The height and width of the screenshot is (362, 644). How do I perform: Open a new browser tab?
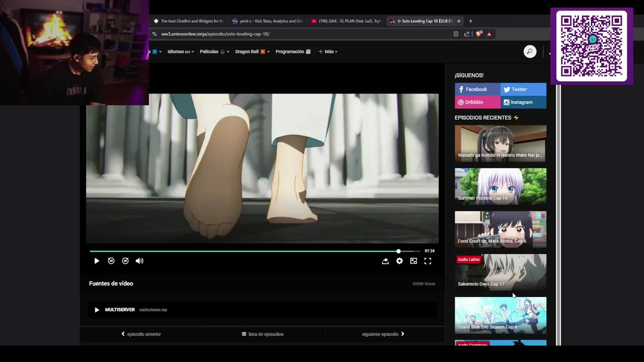(470, 21)
